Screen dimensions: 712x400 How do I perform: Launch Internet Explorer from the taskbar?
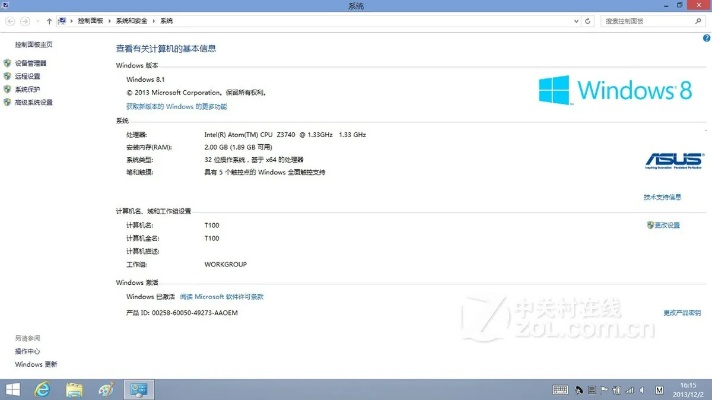point(44,389)
